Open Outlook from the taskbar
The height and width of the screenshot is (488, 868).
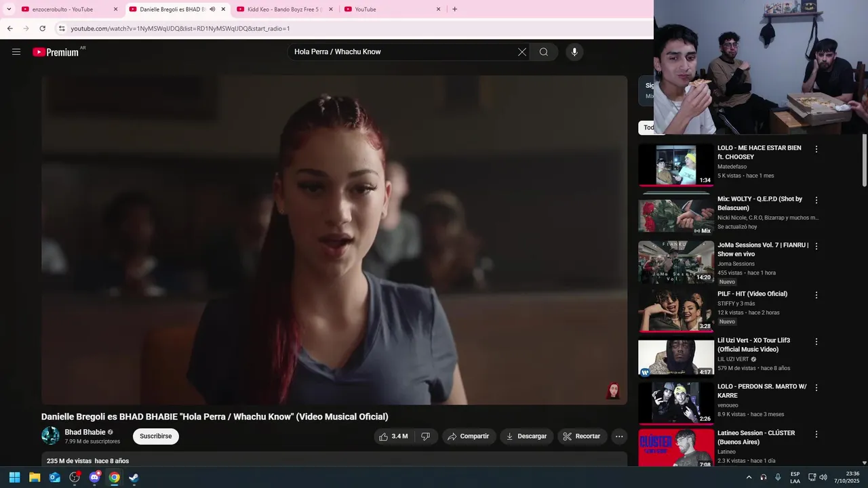(x=55, y=477)
